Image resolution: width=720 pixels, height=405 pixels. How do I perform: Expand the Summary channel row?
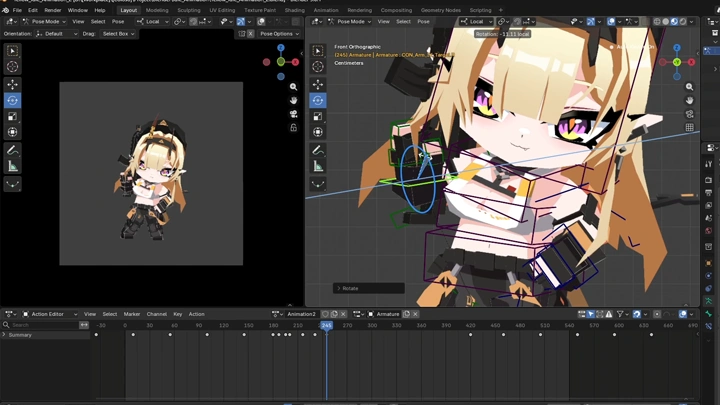[x=4, y=335]
